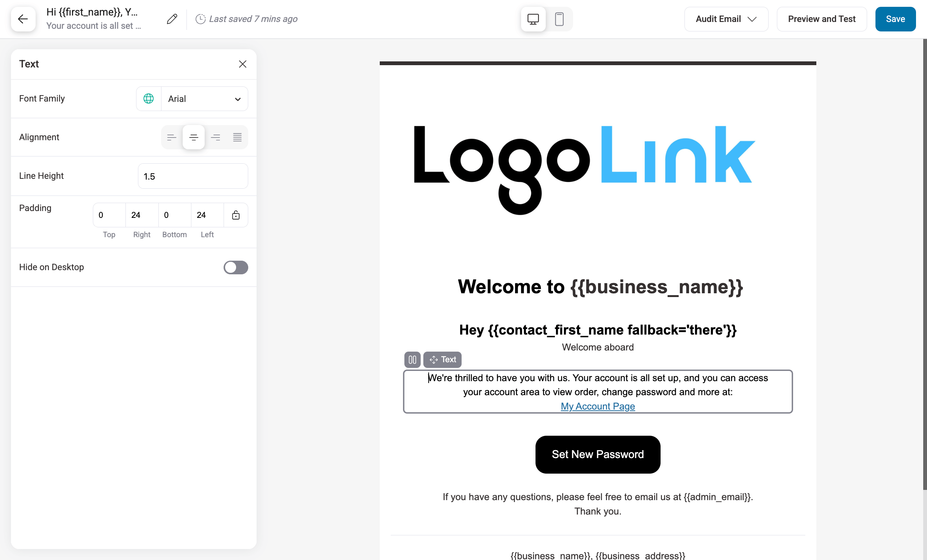Click the Set New Password button
The width and height of the screenshot is (927, 560).
pos(597,454)
